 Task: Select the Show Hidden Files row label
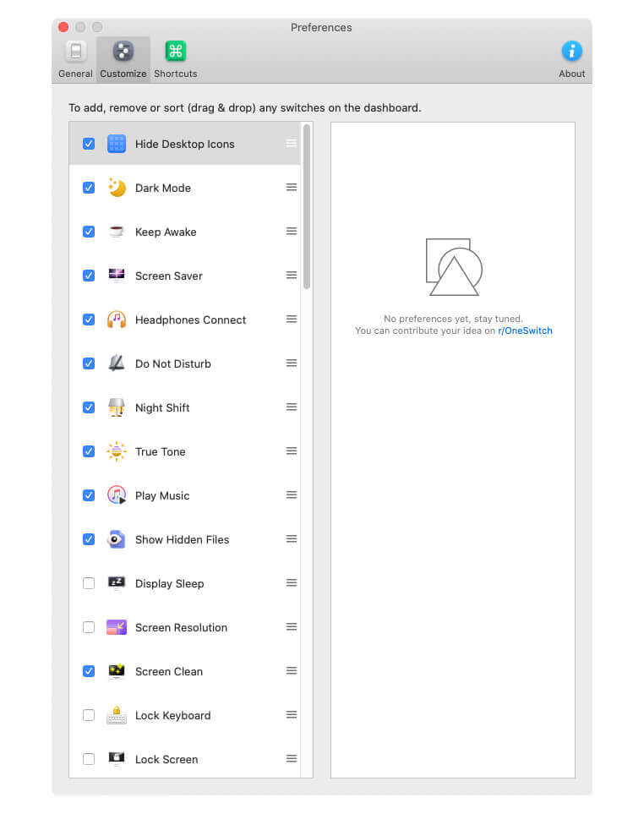tap(183, 539)
